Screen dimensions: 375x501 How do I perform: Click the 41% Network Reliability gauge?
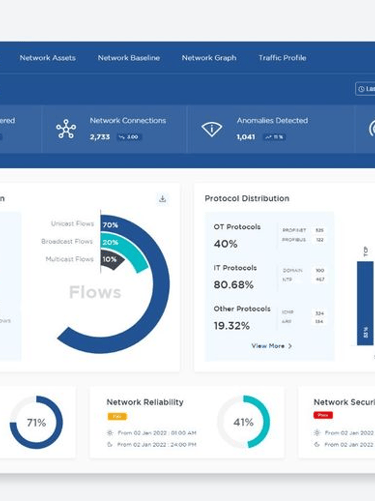pos(244,422)
